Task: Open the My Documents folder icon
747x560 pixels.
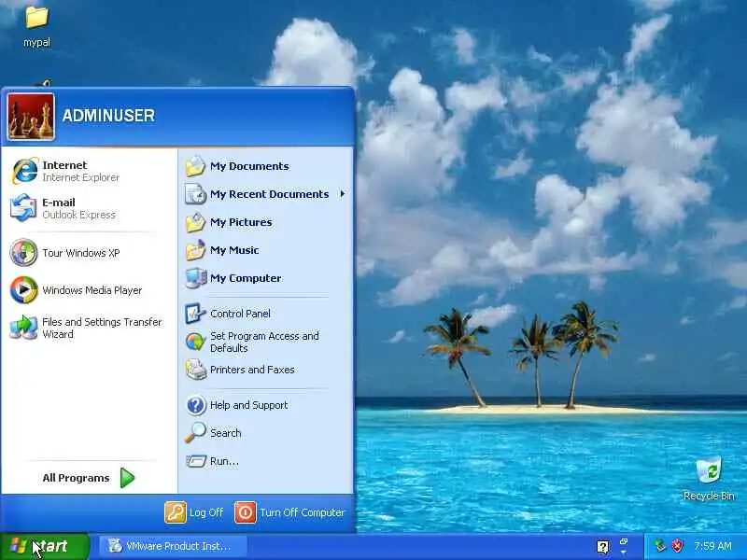Action: tap(195, 166)
